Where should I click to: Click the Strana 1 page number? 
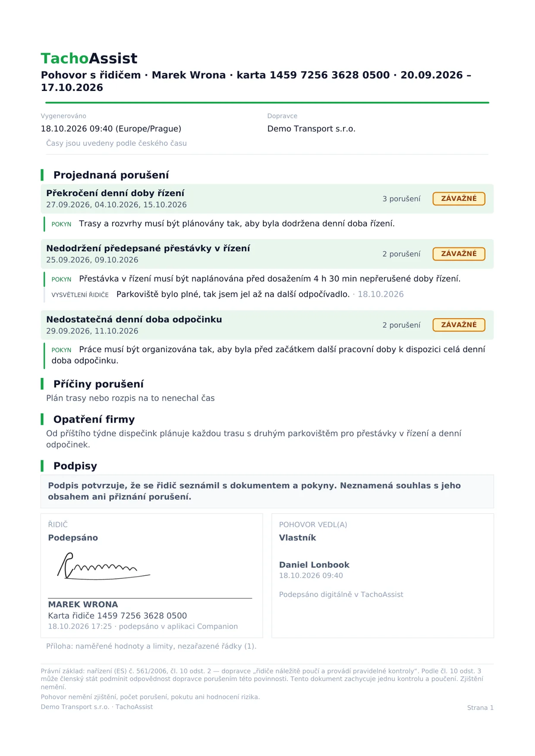[x=480, y=708]
